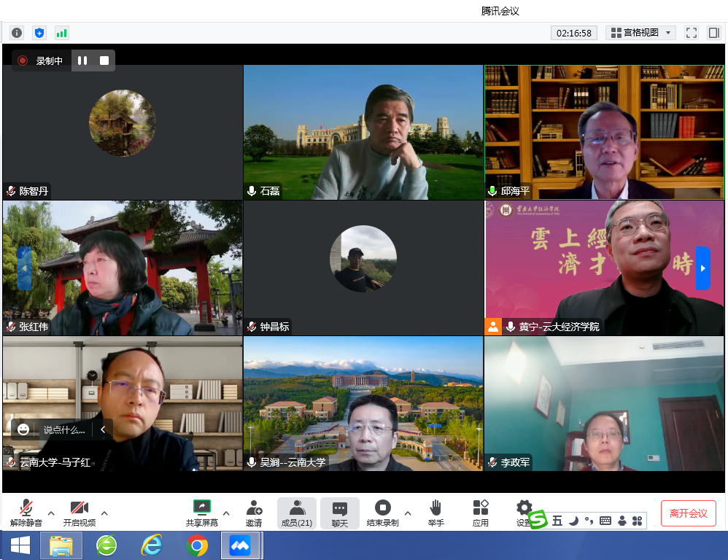Open the 成员(21) members list
The width and height of the screenshot is (728, 560).
297,513
